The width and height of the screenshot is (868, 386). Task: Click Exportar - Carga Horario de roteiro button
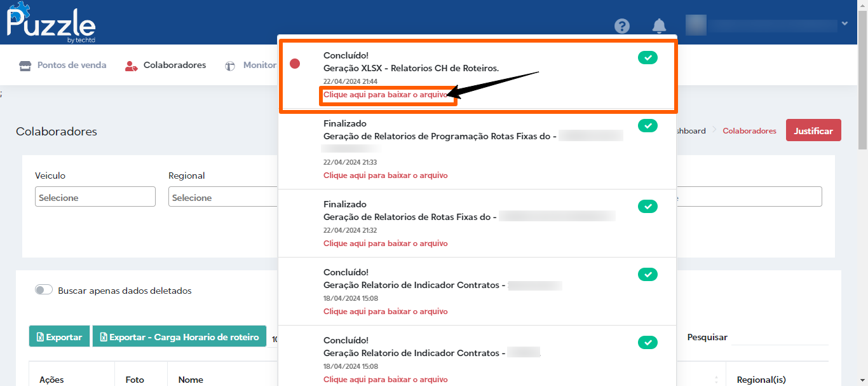[x=179, y=337]
